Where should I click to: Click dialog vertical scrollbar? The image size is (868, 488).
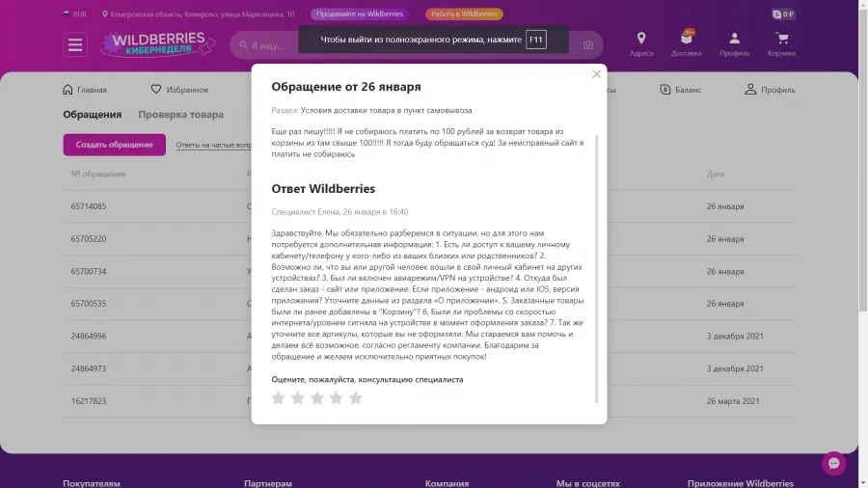coord(597,268)
